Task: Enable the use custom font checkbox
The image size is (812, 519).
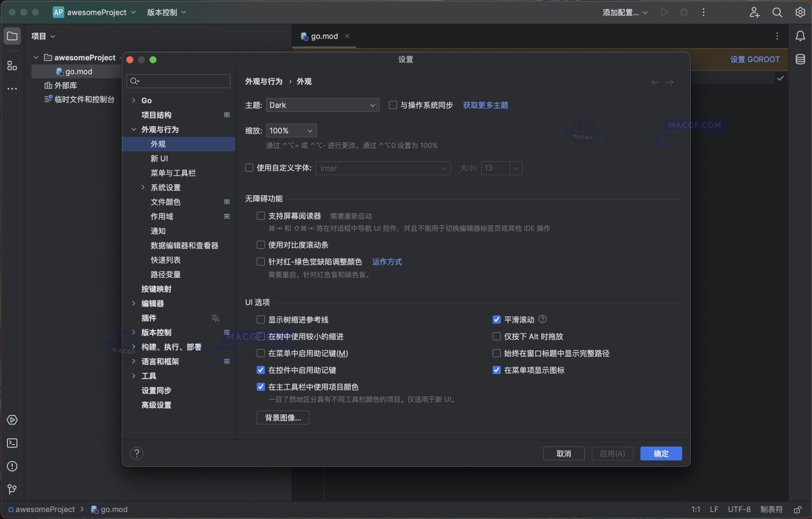Action: pyautogui.click(x=249, y=168)
